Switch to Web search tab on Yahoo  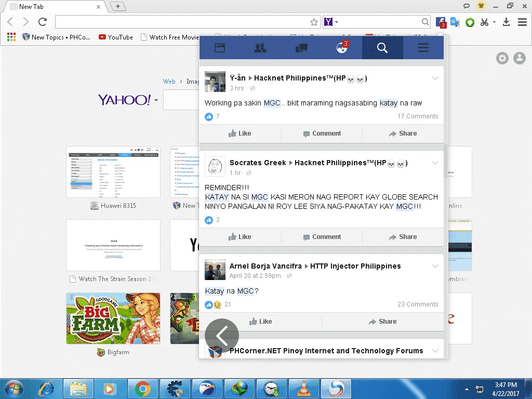(x=169, y=82)
